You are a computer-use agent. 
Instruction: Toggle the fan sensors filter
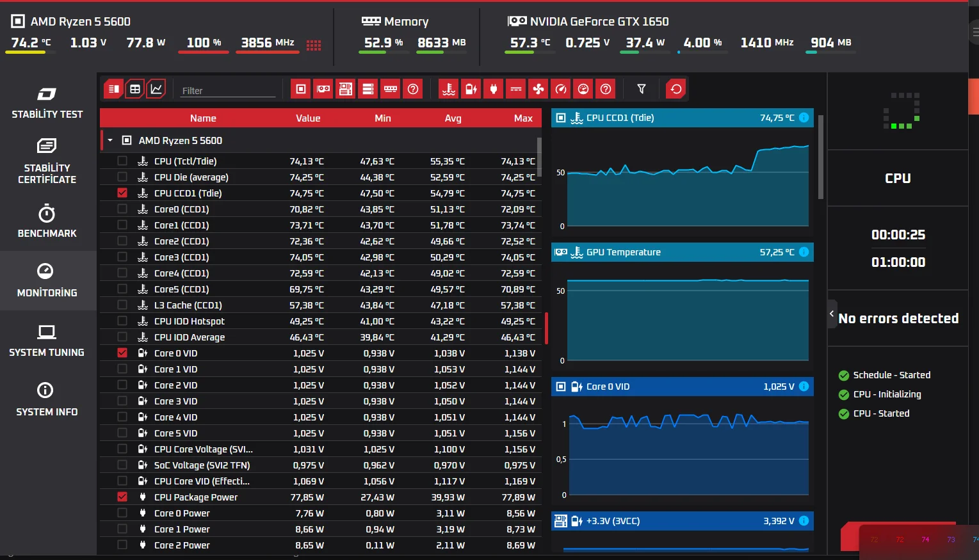tap(538, 89)
